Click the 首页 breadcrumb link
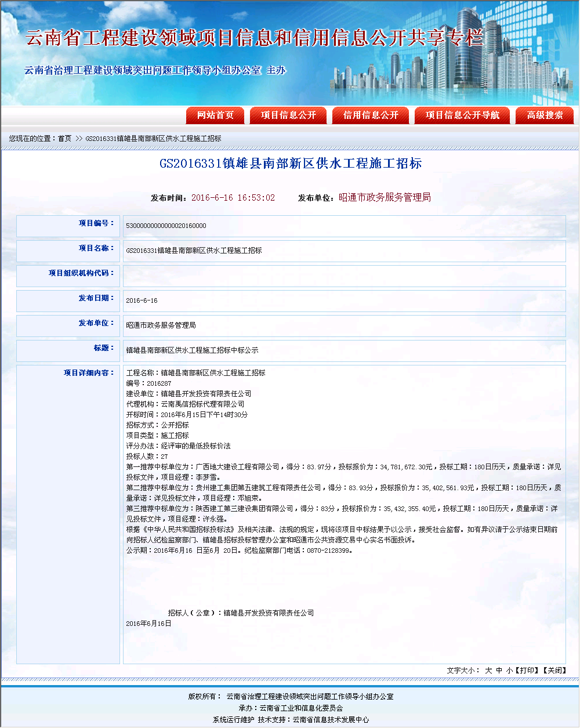Image resolution: width=580 pixels, height=728 pixels. 64,139
